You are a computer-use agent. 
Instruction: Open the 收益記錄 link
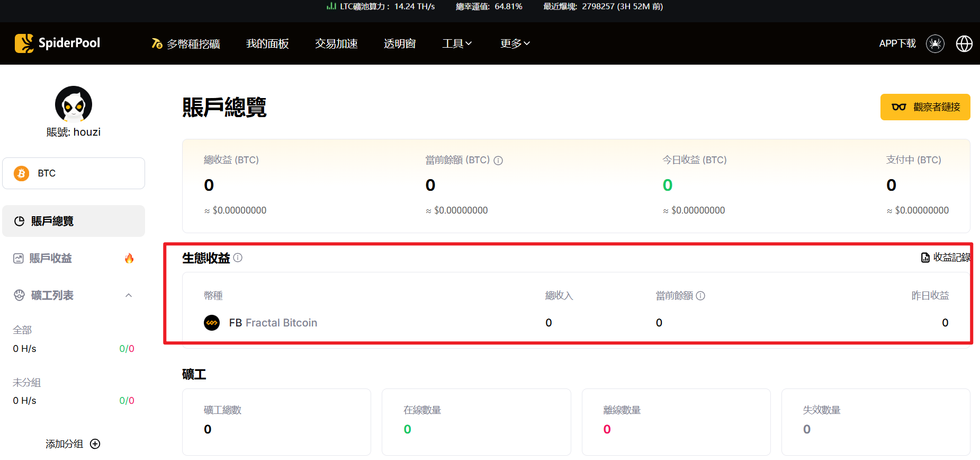pyautogui.click(x=946, y=258)
